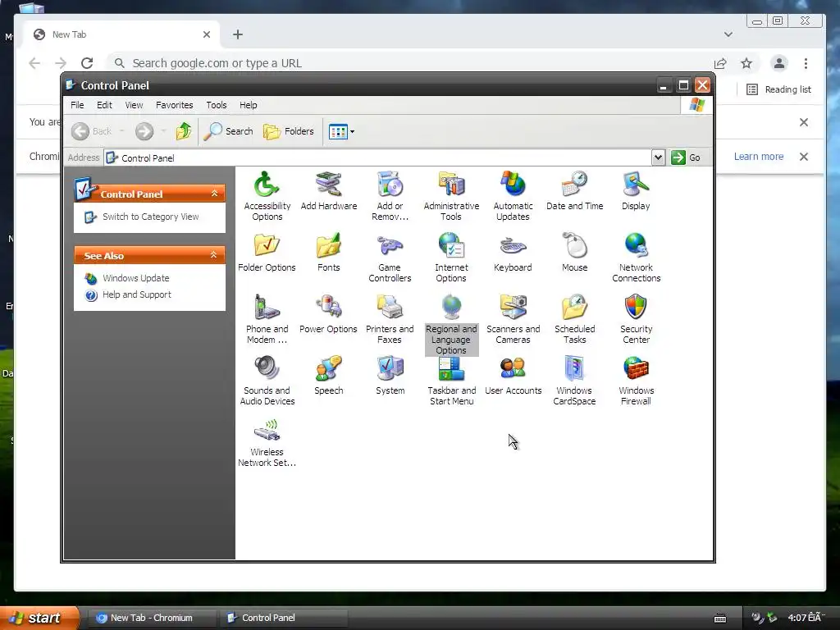Viewport: 840px width, 630px height.
Task: Open Game Controllers icon
Action: pos(390,257)
